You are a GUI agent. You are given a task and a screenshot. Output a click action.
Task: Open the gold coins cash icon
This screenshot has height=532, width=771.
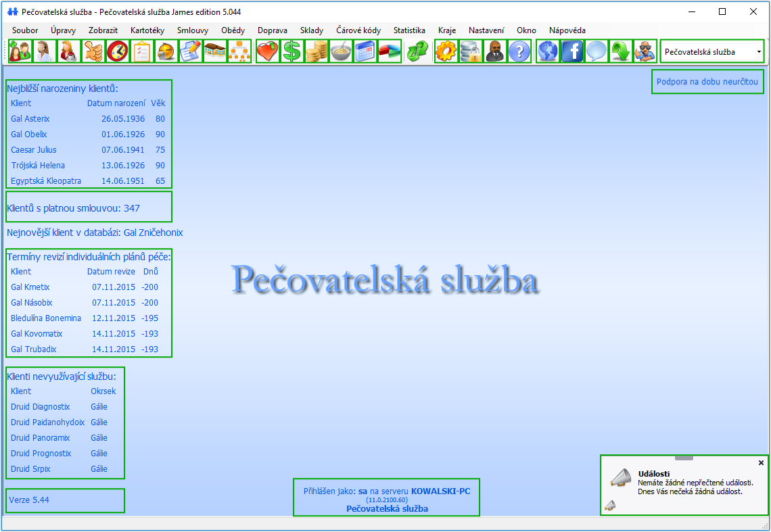[x=316, y=51]
